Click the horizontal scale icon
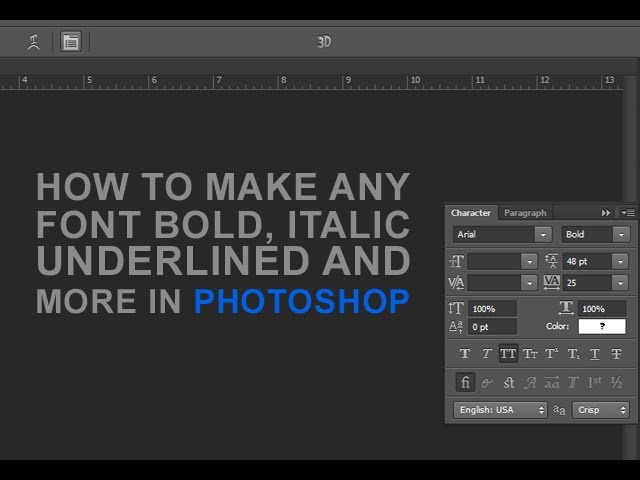 [x=566, y=308]
